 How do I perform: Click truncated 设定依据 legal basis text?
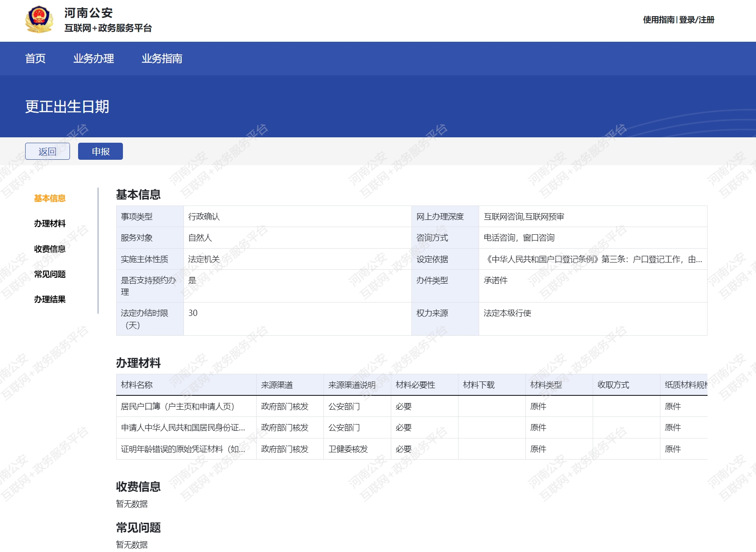point(592,259)
